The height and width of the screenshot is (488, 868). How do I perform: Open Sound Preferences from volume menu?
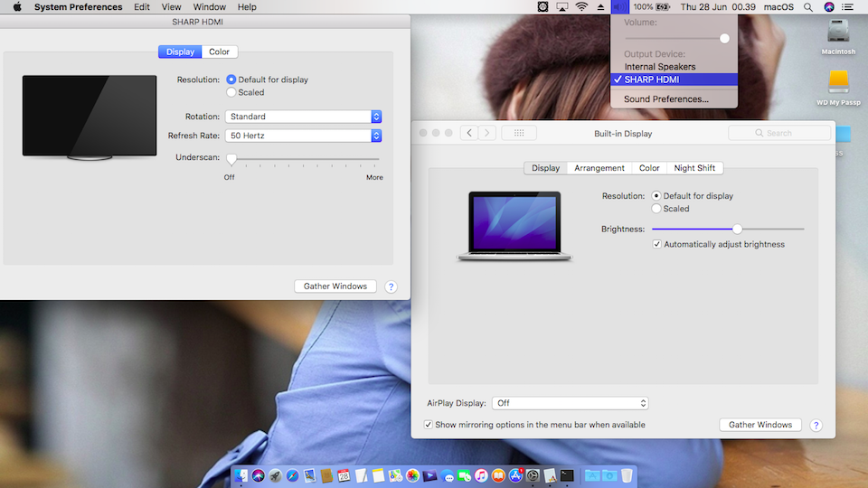[666, 99]
